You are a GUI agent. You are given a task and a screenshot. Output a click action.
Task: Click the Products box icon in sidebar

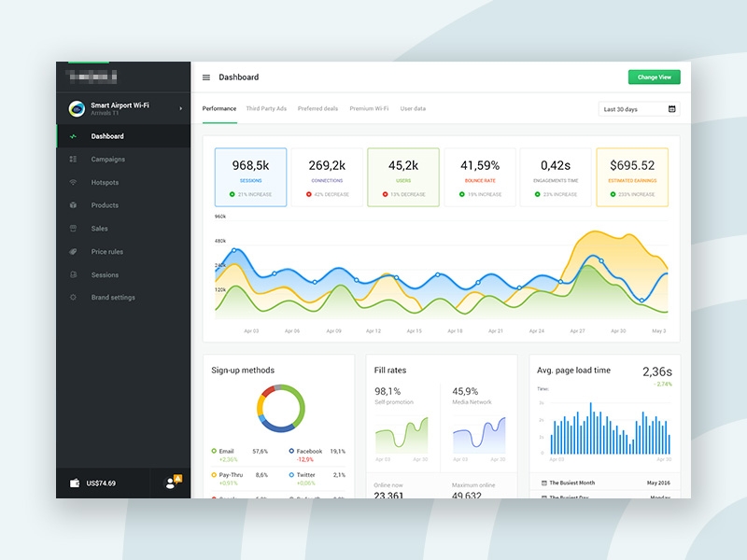(73, 205)
